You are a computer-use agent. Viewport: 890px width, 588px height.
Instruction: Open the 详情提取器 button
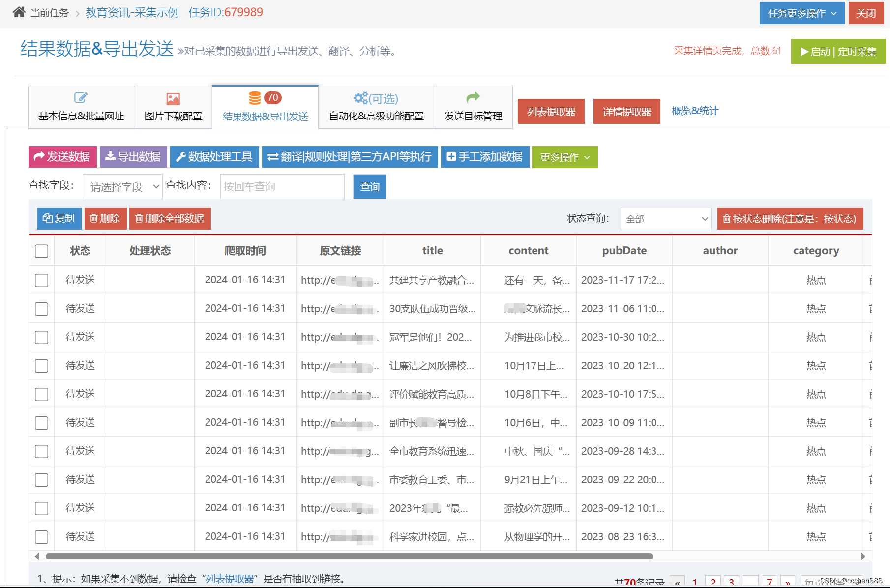(x=627, y=111)
